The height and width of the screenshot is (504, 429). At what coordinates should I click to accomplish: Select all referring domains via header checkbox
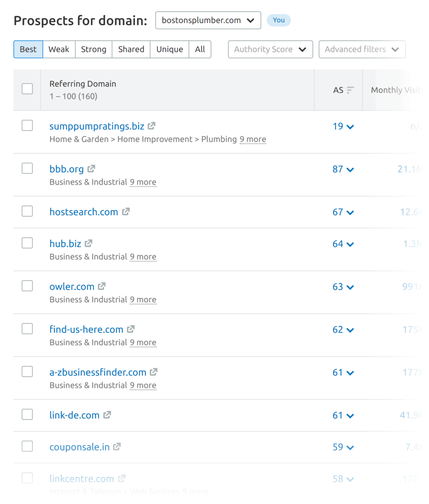tap(27, 89)
